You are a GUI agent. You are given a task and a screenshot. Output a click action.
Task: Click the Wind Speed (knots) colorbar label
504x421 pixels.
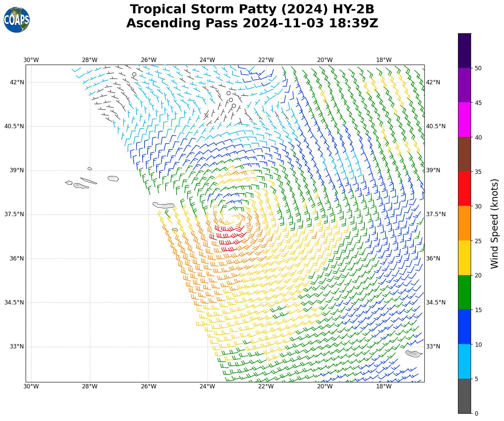tap(495, 223)
